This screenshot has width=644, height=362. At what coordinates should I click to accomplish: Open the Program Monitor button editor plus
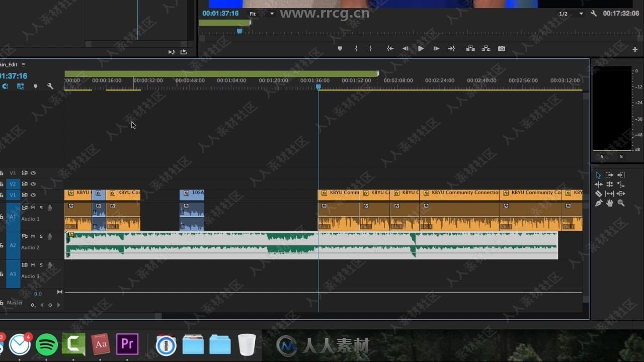[x=635, y=49]
